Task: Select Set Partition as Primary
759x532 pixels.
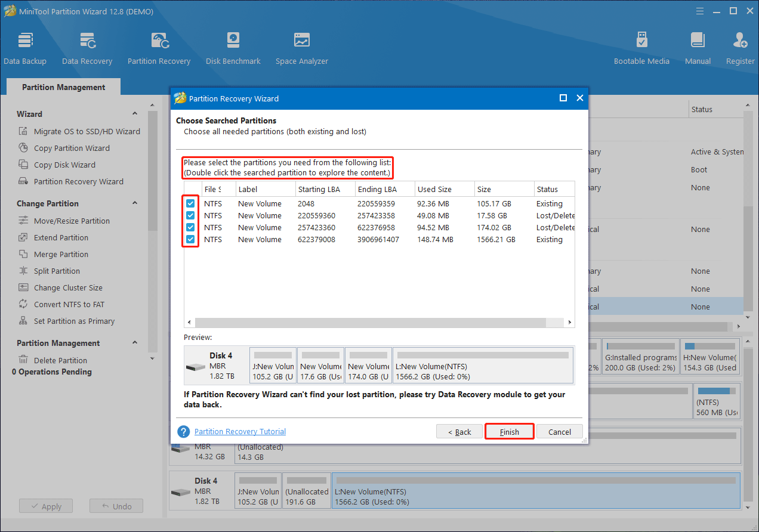Action: pos(74,321)
